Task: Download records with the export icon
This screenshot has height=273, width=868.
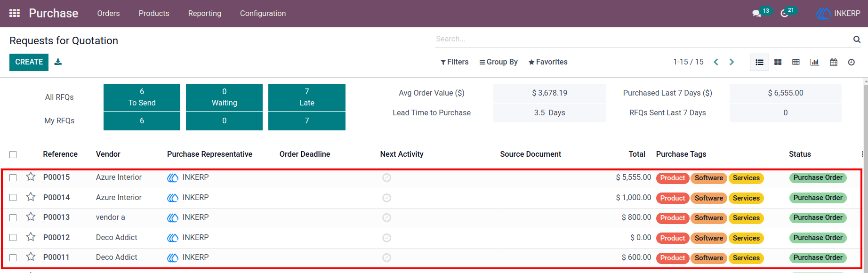Action: point(58,62)
